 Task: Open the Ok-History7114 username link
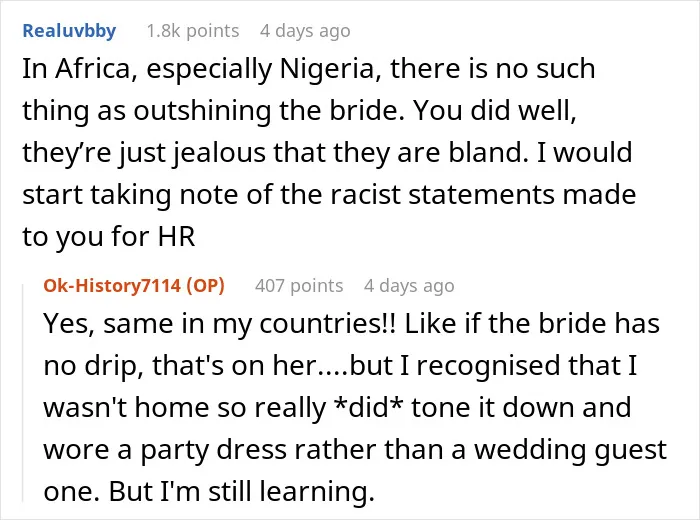[x=112, y=286]
